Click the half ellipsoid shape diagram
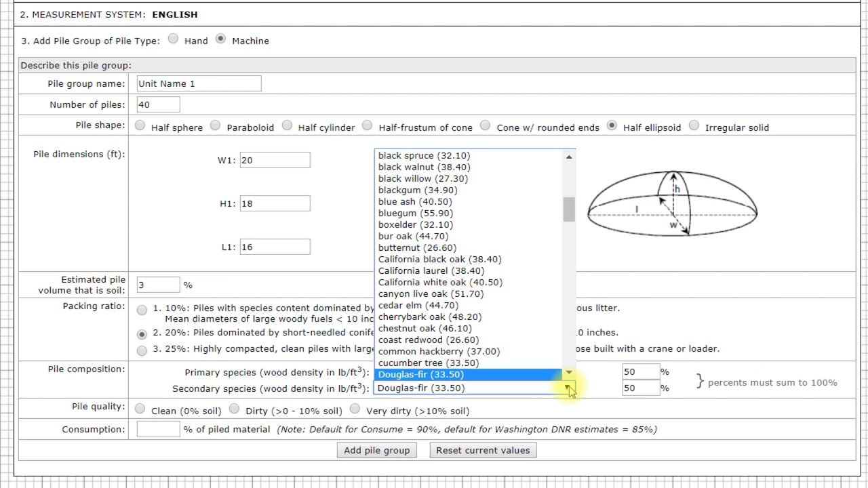 (672, 203)
